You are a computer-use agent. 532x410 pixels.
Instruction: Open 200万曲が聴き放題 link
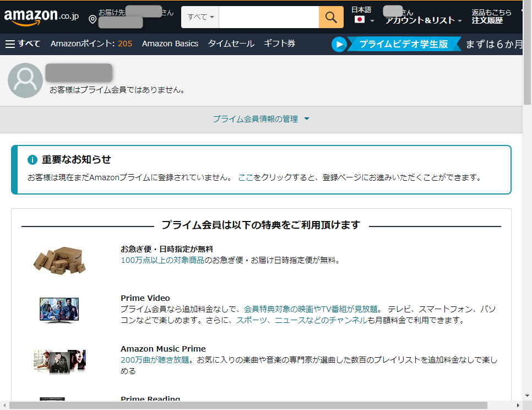click(155, 360)
